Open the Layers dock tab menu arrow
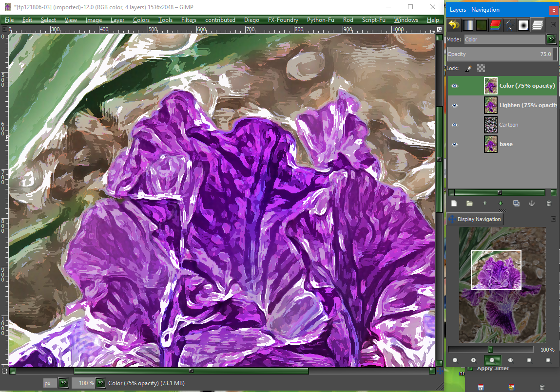560x392 pixels. tap(553, 25)
